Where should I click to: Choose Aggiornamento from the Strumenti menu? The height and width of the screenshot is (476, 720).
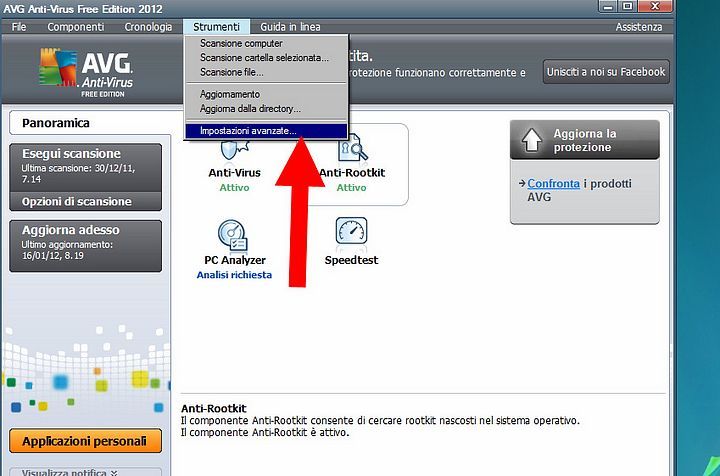pos(266,94)
